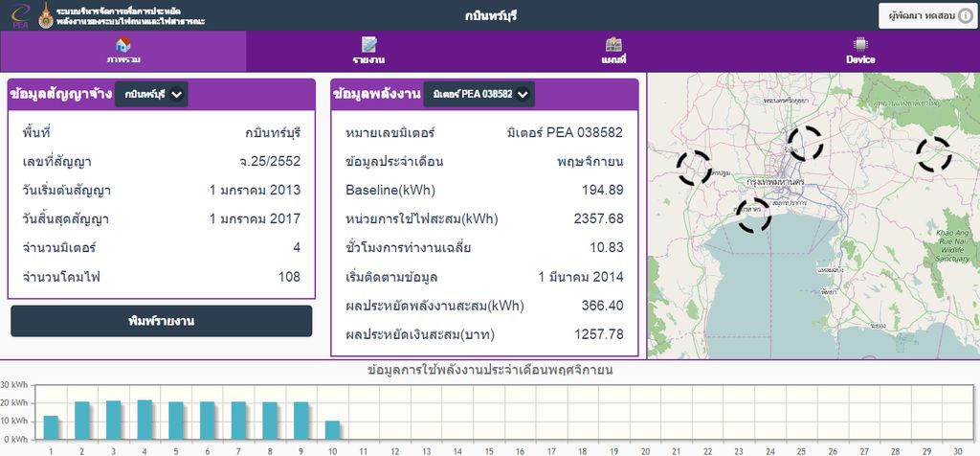
Task: Click the Baseline value 194.89
Action: 603,190
